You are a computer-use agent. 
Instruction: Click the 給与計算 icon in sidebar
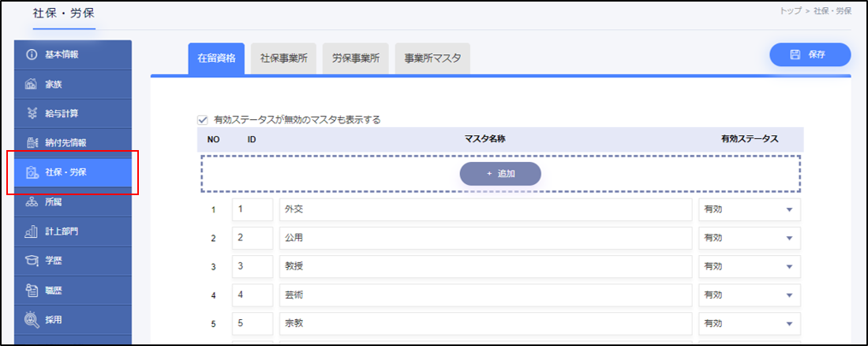click(32, 113)
